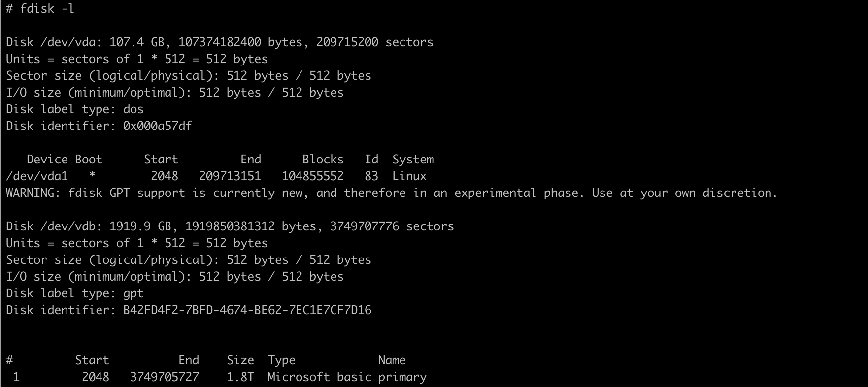Image resolution: width=868 pixels, height=387 pixels.
Task: Click the fdisk -l command text
Action: click(47, 9)
